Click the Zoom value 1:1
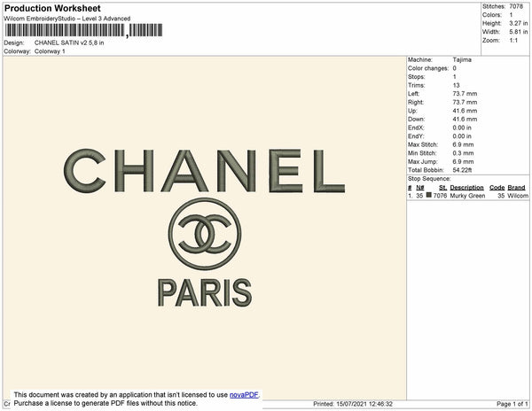Viewport: 532px width, 411px height. [x=513, y=41]
